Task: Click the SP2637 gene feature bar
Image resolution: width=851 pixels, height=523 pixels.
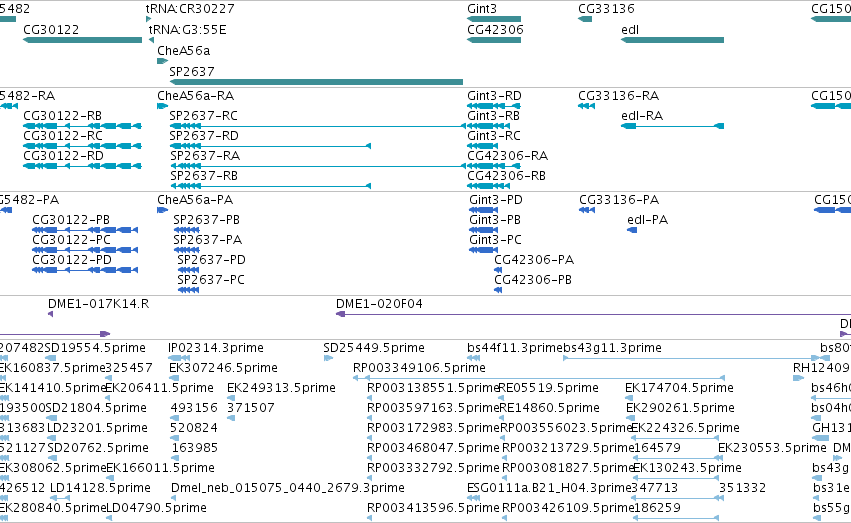Action: (x=316, y=82)
